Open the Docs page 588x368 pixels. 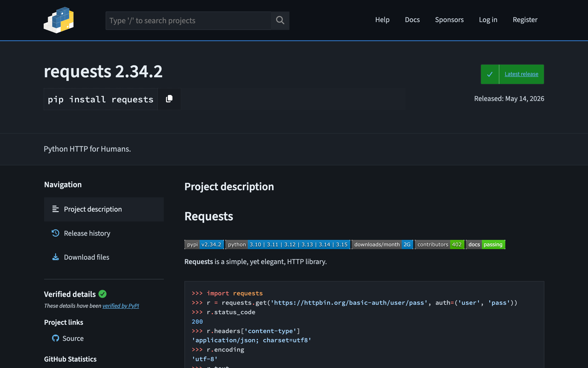[412, 20]
